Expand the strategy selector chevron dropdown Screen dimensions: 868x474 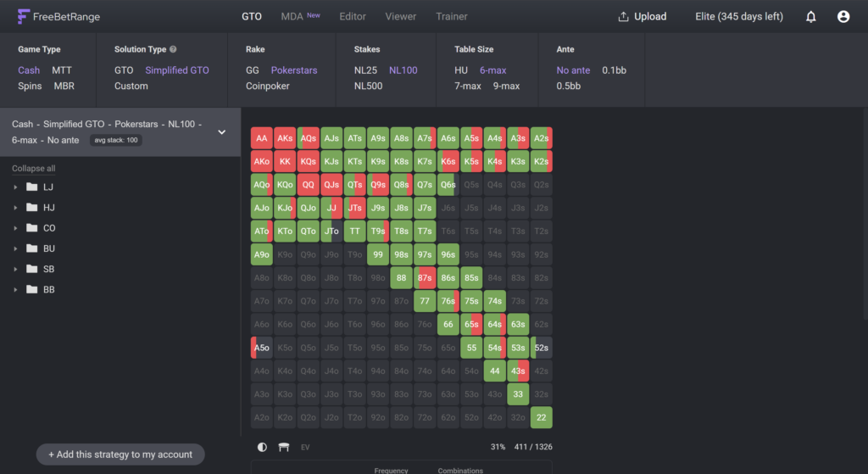tap(221, 132)
